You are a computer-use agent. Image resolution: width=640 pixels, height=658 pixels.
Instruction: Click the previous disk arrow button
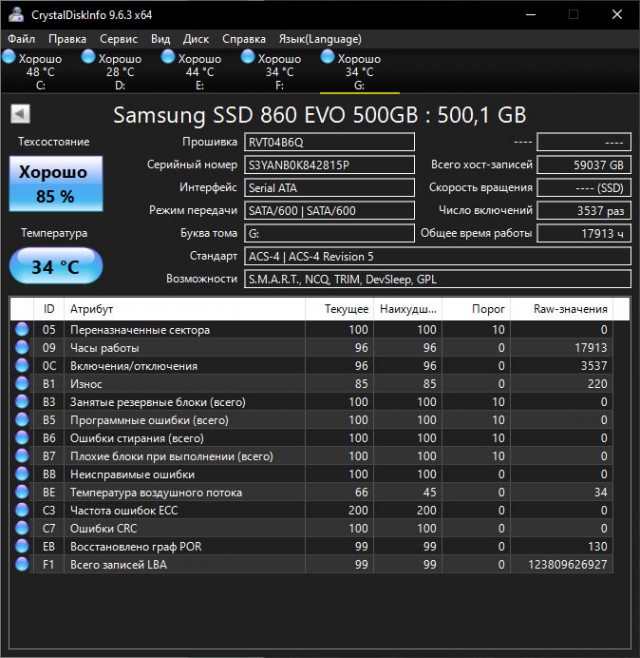[19, 115]
